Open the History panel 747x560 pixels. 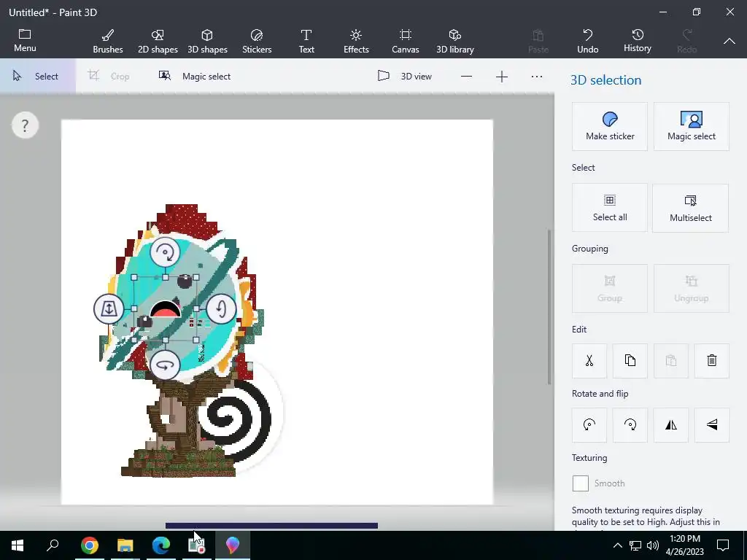click(x=638, y=41)
